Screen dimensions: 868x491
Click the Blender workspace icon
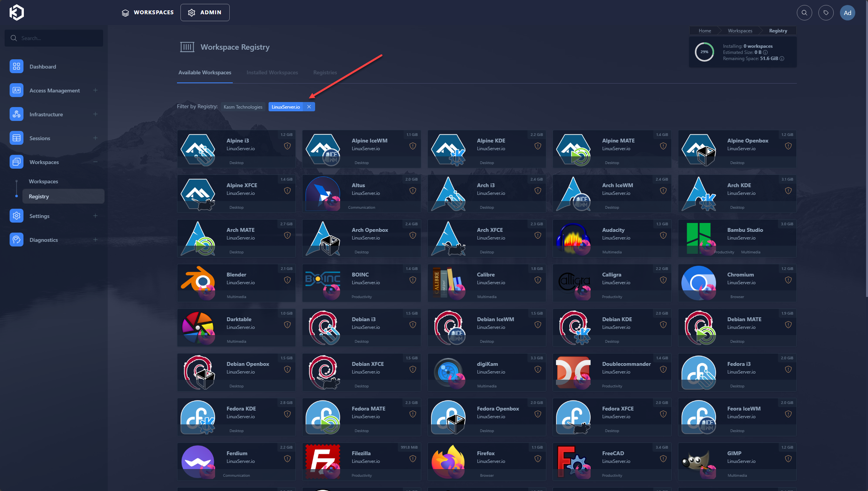(198, 282)
